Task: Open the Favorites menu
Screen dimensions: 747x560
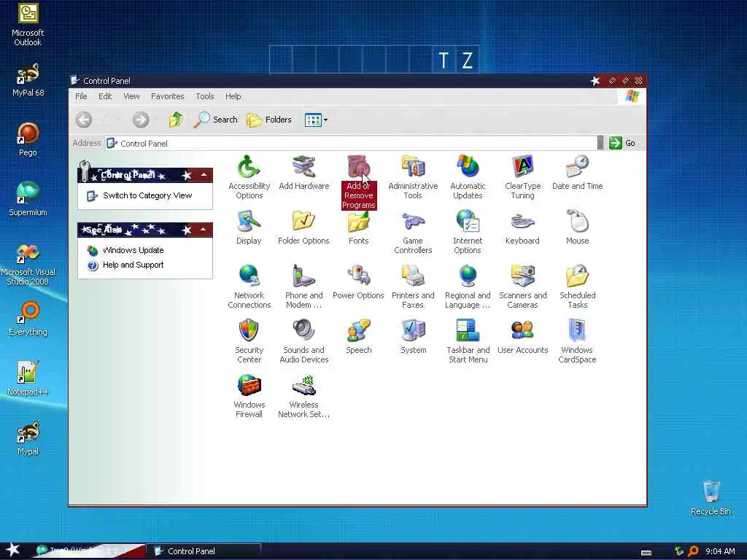Action: point(167,96)
